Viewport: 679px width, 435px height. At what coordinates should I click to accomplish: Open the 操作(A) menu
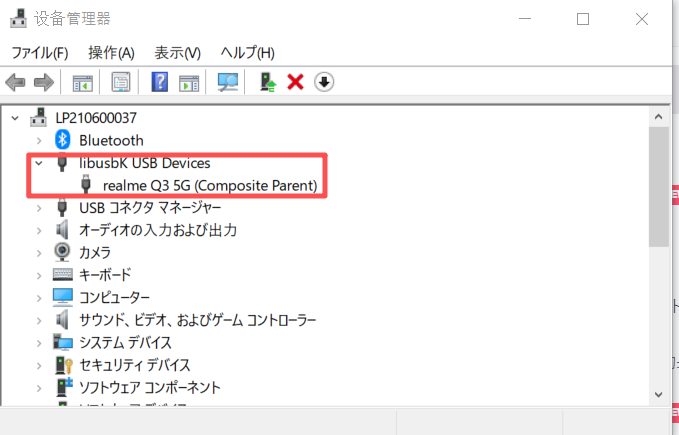111,53
